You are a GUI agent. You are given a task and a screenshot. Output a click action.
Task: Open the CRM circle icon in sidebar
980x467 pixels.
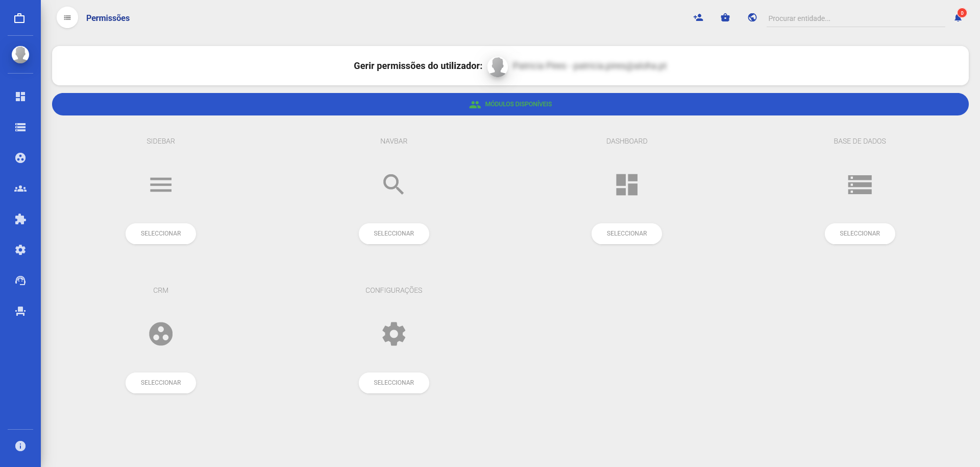tap(20, 158)
